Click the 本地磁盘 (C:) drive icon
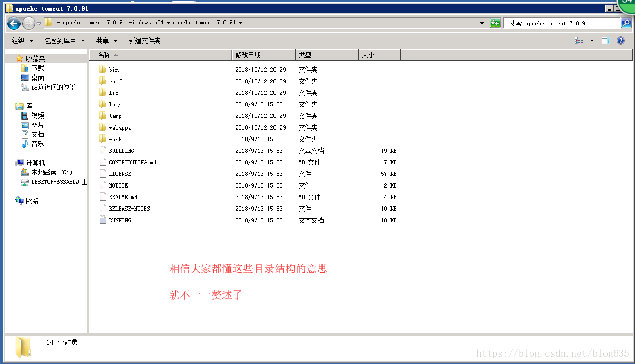635x364 pixels. [25, 172]
